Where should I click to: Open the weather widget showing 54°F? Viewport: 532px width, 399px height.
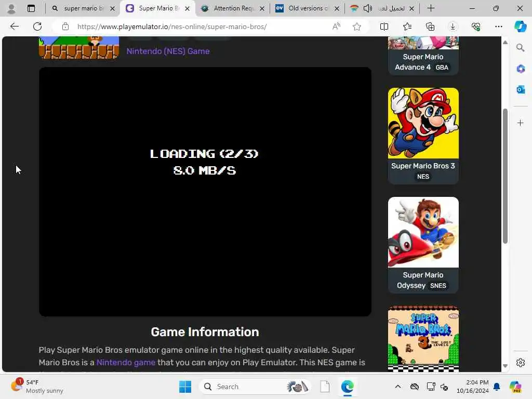tap(37, 387)
